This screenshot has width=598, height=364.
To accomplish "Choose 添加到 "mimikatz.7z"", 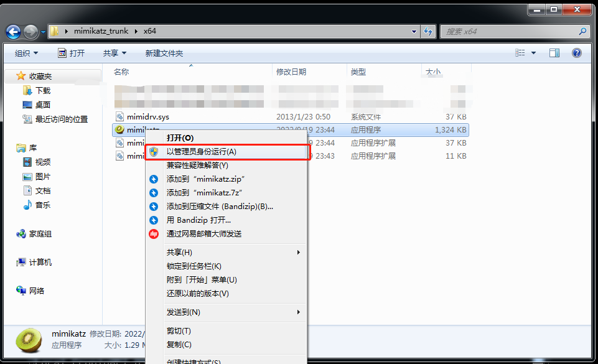I will (x=225, y=192).
